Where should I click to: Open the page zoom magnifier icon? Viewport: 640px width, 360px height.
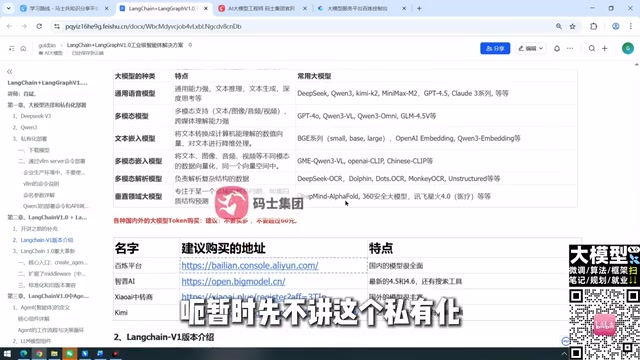(x=559, y=26)
